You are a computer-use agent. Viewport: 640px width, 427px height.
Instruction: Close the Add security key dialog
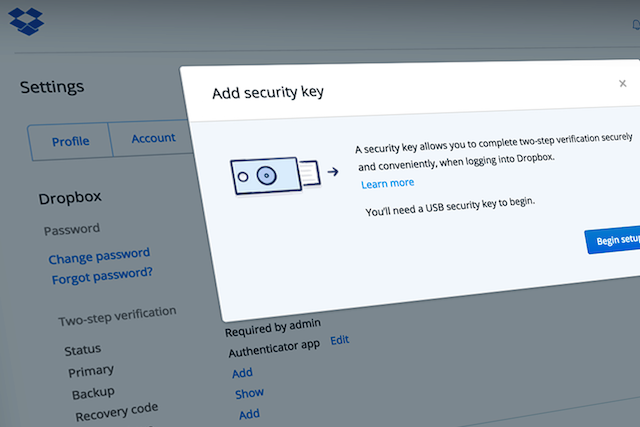coord(622,84)
